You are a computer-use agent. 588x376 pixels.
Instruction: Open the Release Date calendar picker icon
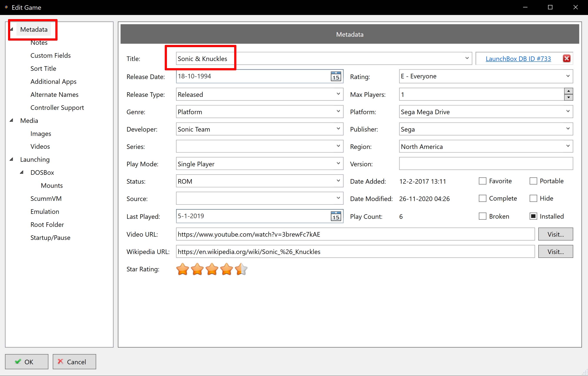coord(336,76)
